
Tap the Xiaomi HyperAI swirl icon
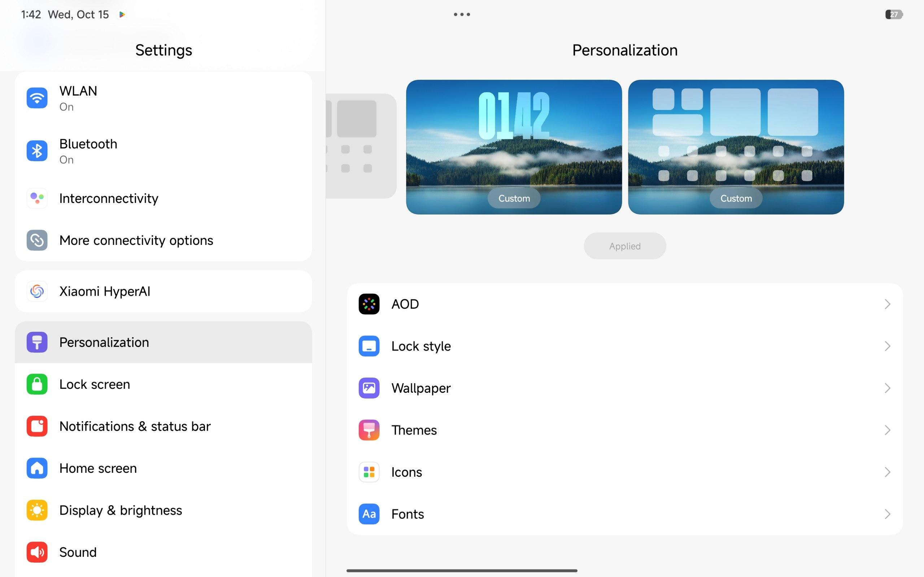[x=37, y=291]
